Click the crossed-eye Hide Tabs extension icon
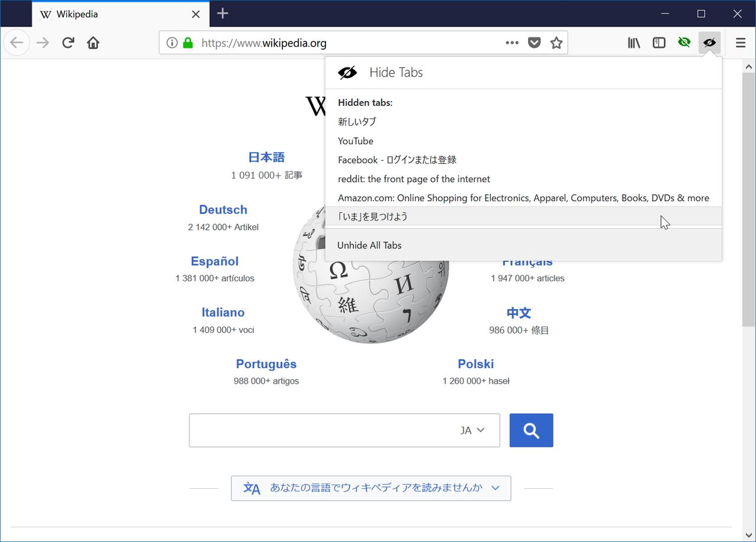This screenshot has width=756, height=542. click(709, 43)
